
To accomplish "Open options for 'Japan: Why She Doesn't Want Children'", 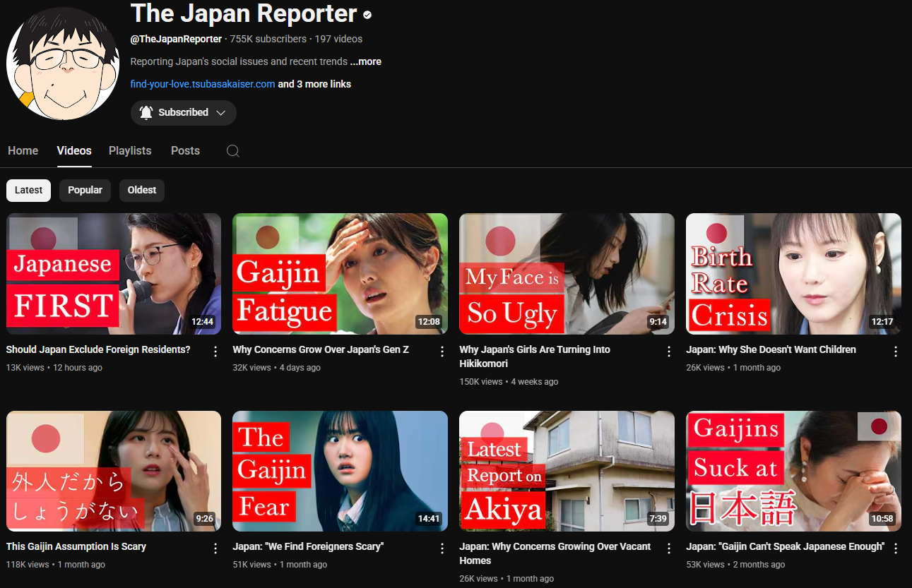I will [896, 351].
